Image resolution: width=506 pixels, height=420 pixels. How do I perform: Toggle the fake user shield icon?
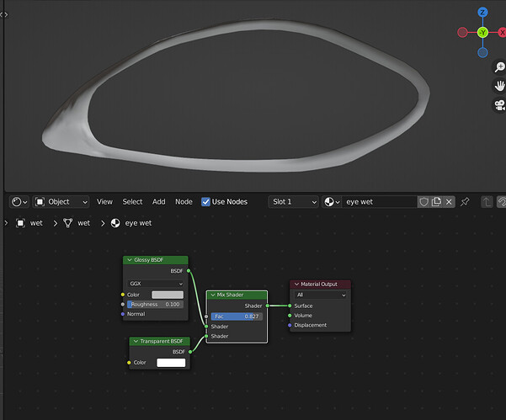click(423, 202)
